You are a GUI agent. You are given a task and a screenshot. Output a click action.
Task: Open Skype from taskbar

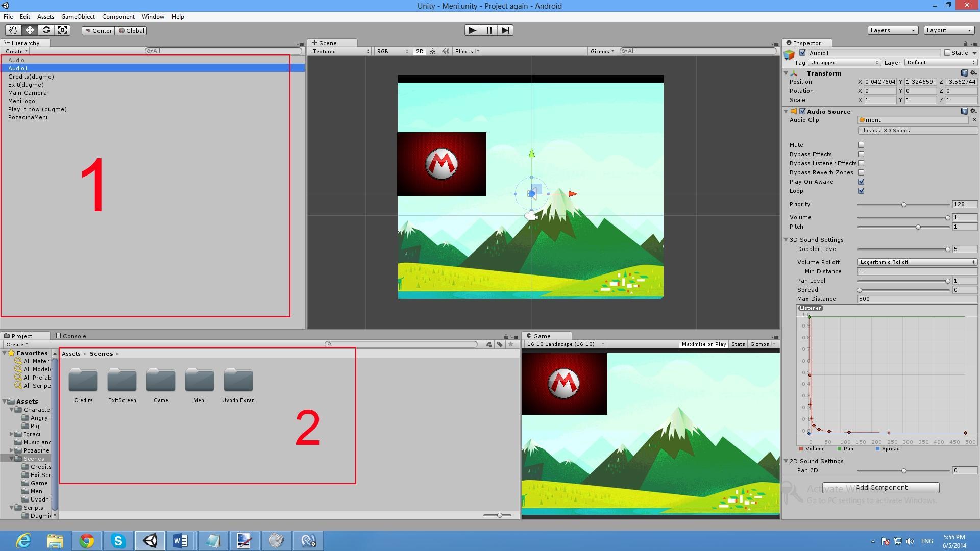118,541
